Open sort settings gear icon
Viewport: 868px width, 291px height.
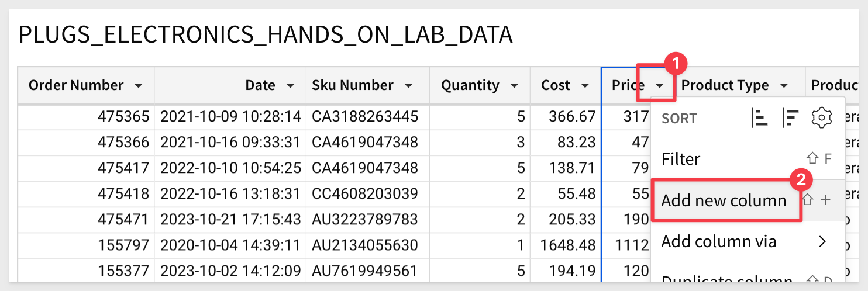[821, 119]
